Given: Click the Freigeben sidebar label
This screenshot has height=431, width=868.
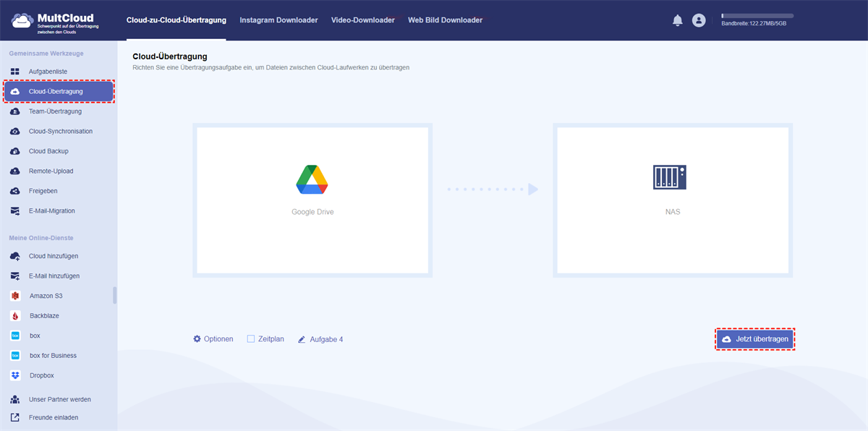Looking at the screenshot, I should pos(43,191).
